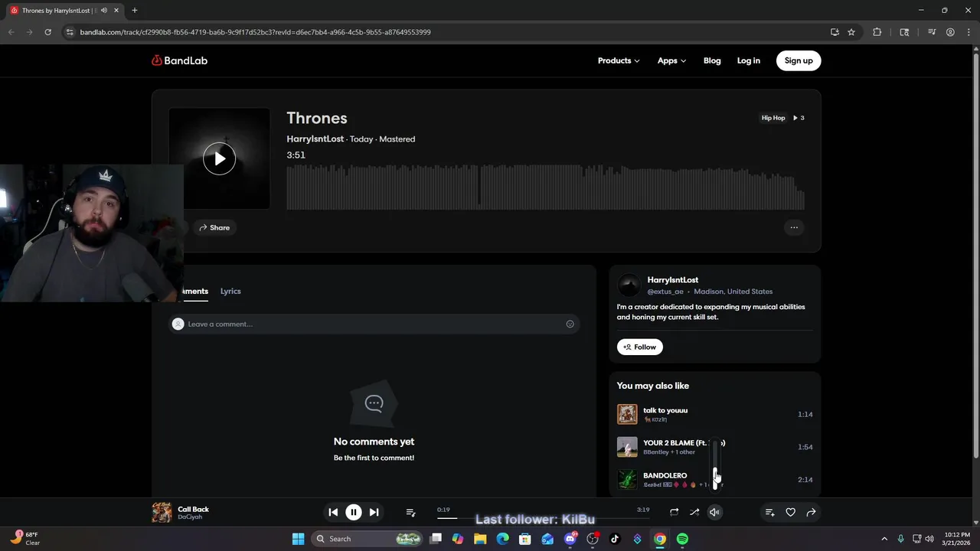Open the taskbar clock and date
This screenshot has width=980, height=551.
coord(957,539)
